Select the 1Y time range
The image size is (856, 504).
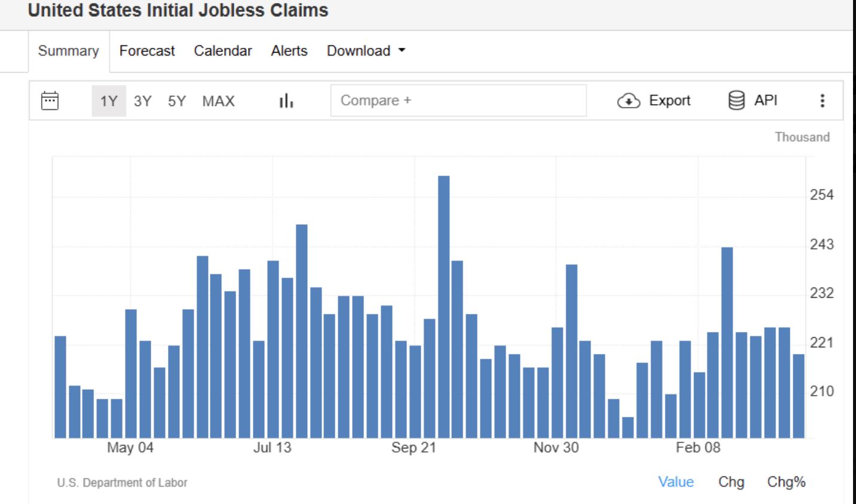(109, 101)
